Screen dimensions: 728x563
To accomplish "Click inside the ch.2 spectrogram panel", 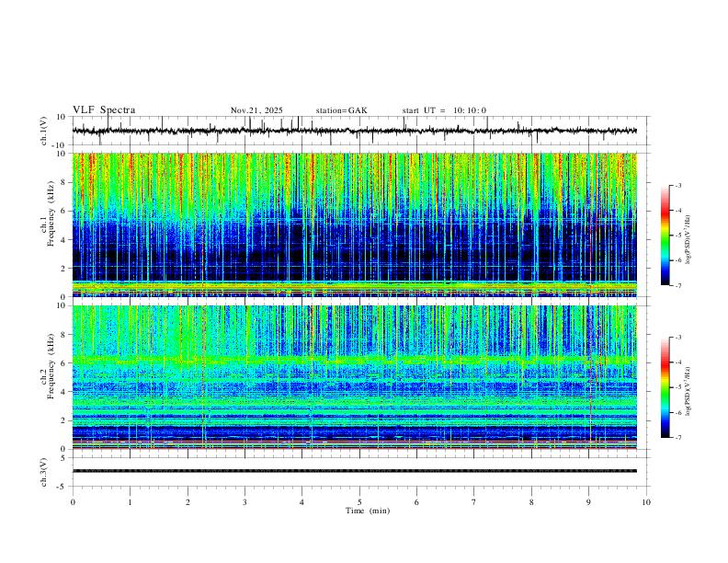I will [355, 377].
